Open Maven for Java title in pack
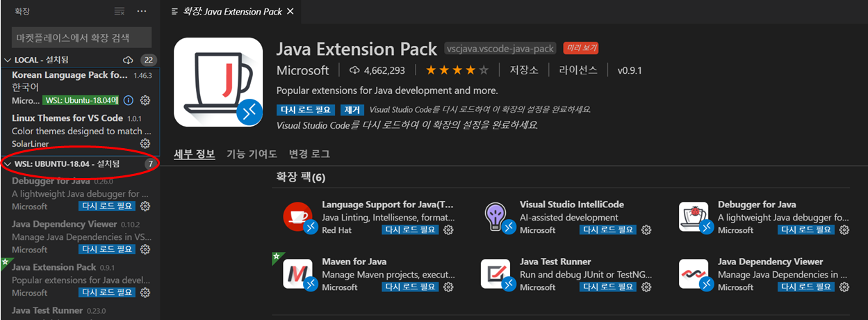The image size is (868, 320). 354,262
